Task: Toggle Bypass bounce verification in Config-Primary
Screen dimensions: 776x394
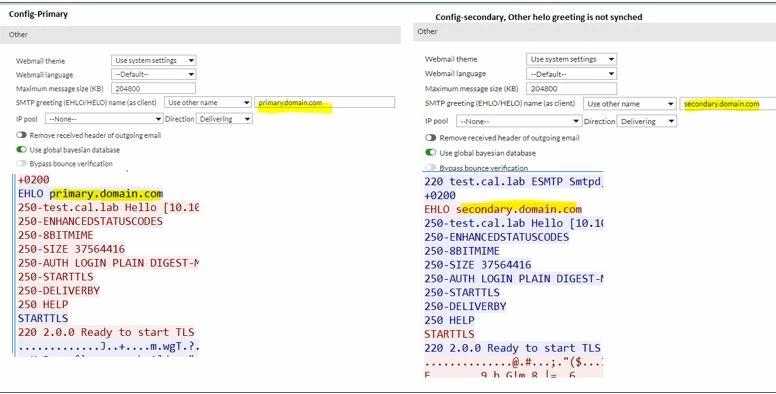Action: [21, 163]
